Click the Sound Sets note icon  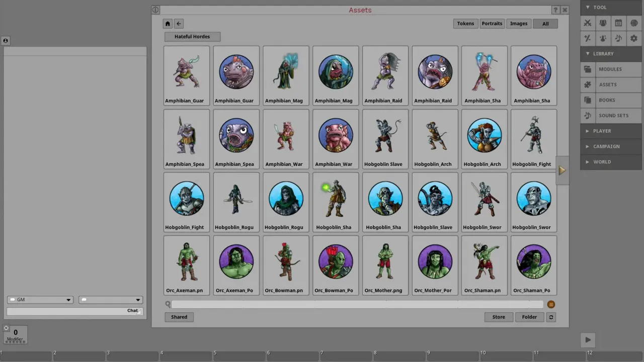tap(588, 116)
